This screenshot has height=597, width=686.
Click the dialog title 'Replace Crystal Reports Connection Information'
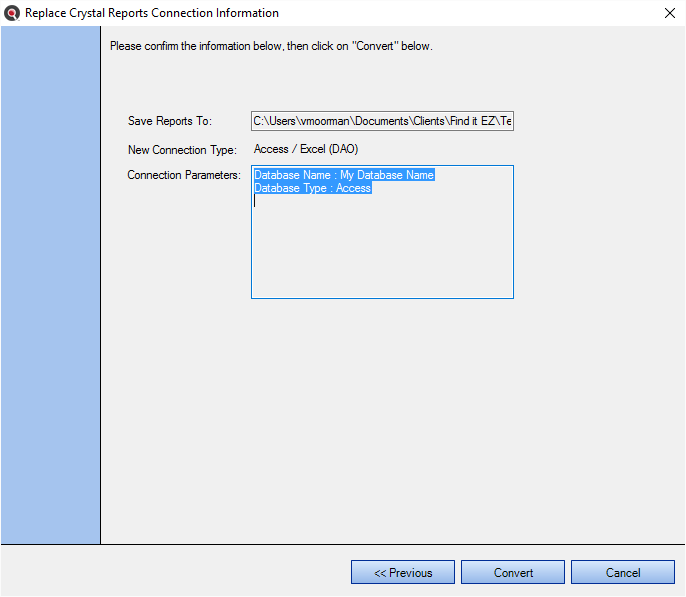[x=152, y=13]
